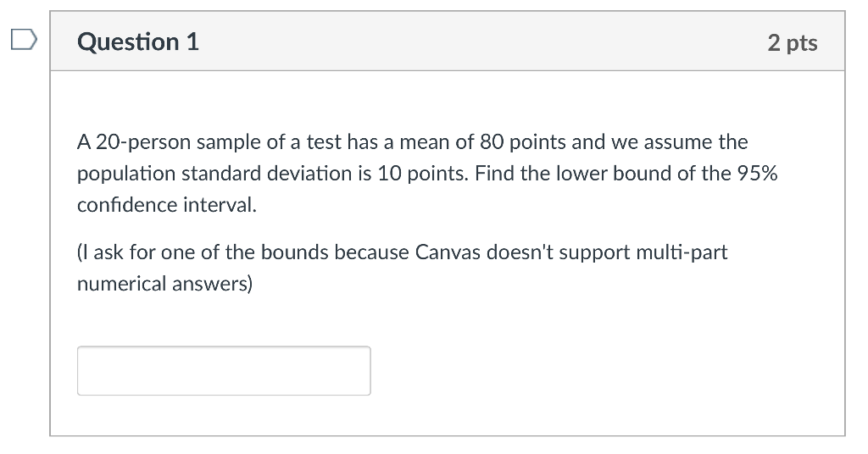Click the "Question 1" heading
The image size is (868, 454).
138,42
